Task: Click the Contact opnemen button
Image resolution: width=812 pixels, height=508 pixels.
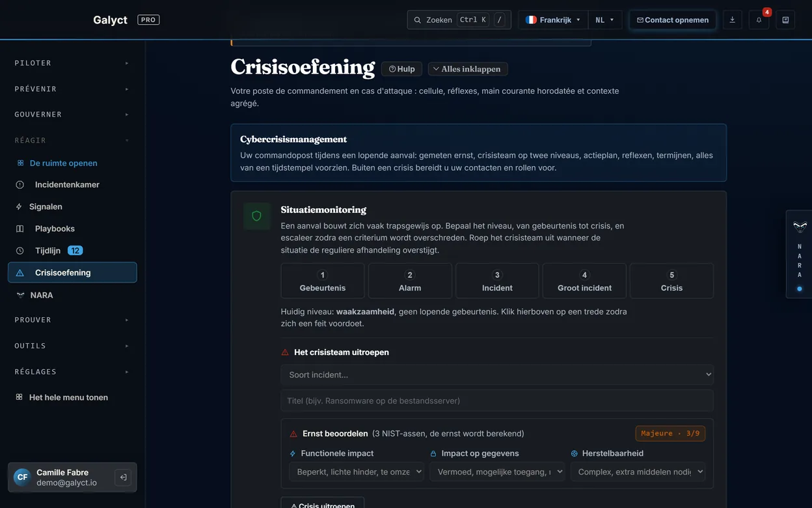Action: pyautogui.click(x=673, y=20)
